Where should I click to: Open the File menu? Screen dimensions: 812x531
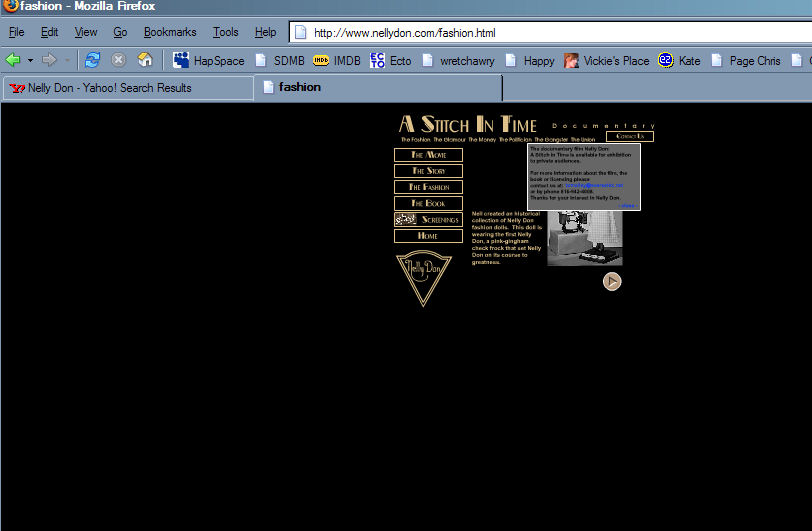(17, 32)
